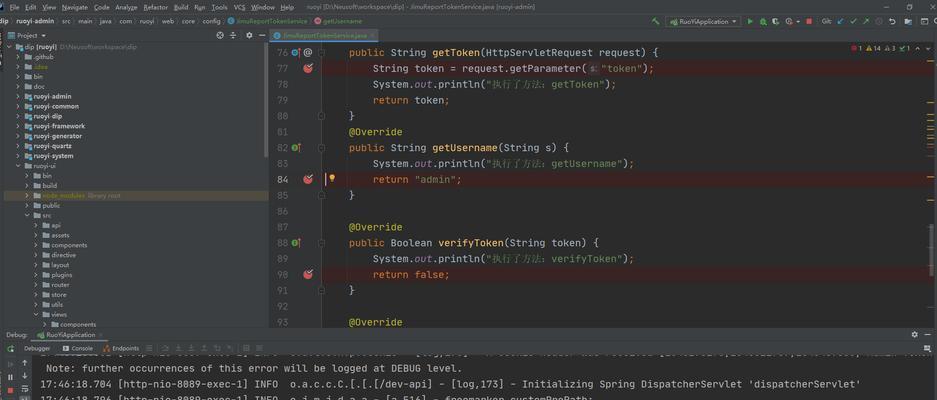
Task: Toggle the breakpoint on line 77
Action: click(308, 69)
